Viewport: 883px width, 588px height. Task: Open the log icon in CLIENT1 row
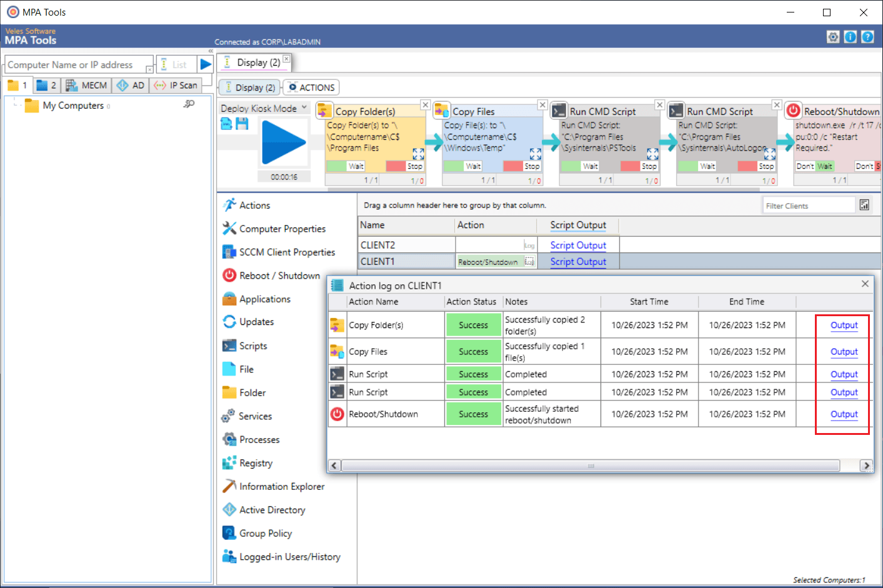point(529,262)
